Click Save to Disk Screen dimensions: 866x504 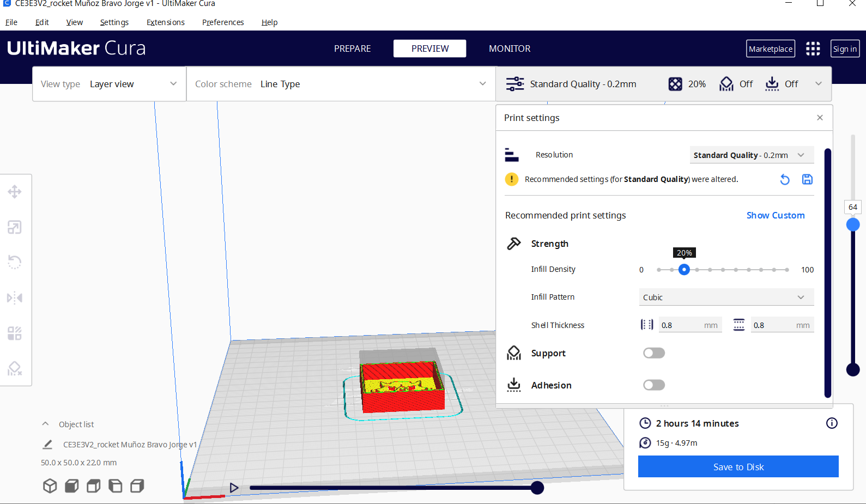738,466
